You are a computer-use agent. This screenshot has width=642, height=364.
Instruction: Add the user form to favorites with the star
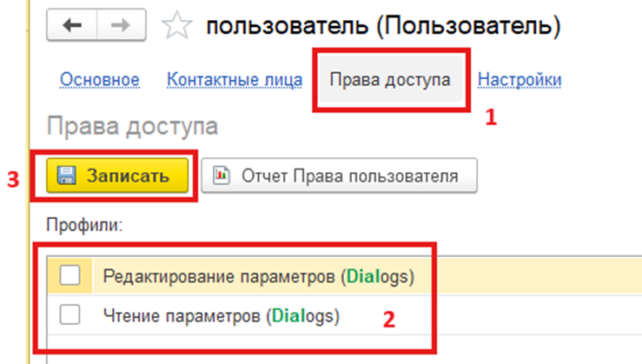coord(177,26)
